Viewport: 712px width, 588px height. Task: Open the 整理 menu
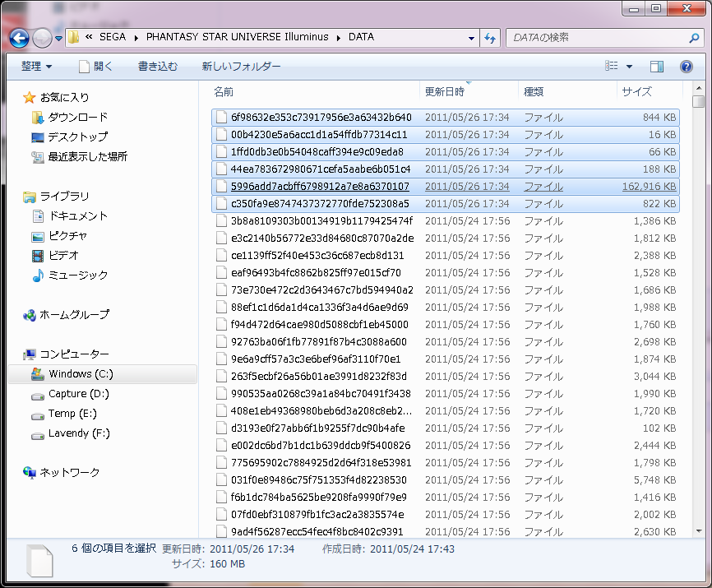click(x=36, y=67)
